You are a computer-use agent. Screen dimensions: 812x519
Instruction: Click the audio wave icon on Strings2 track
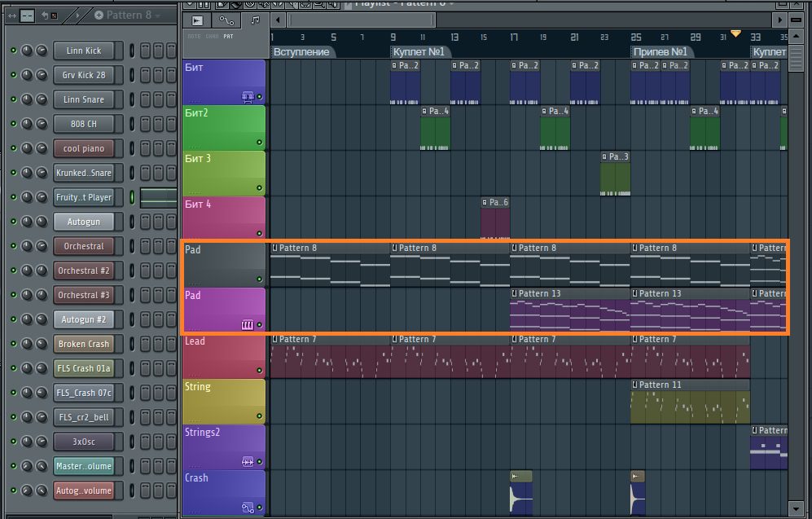point(248,462)
